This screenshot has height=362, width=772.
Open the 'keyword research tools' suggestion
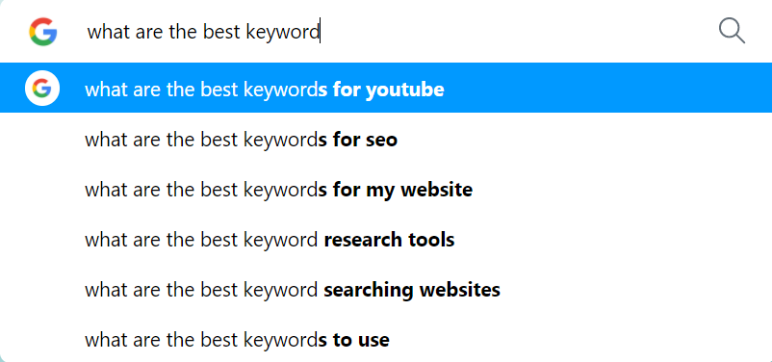pyautogui.click(x=386, y=240)
